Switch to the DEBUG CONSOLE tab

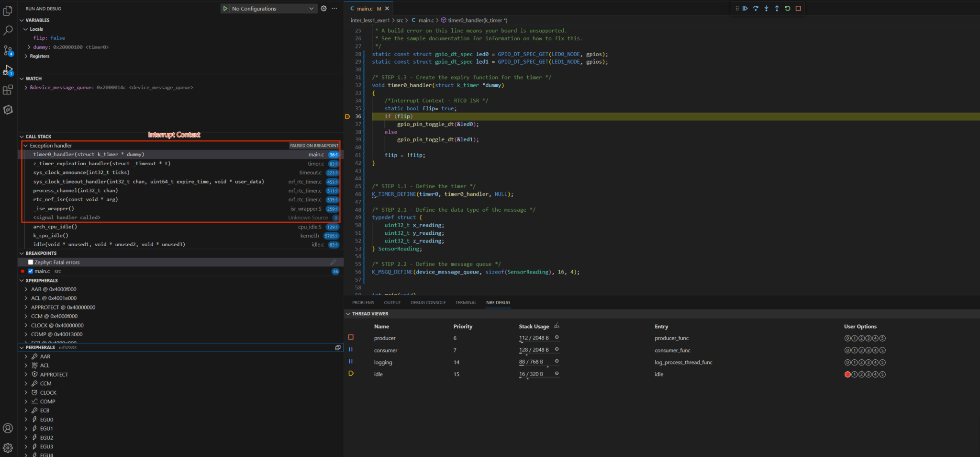[428, 302]
